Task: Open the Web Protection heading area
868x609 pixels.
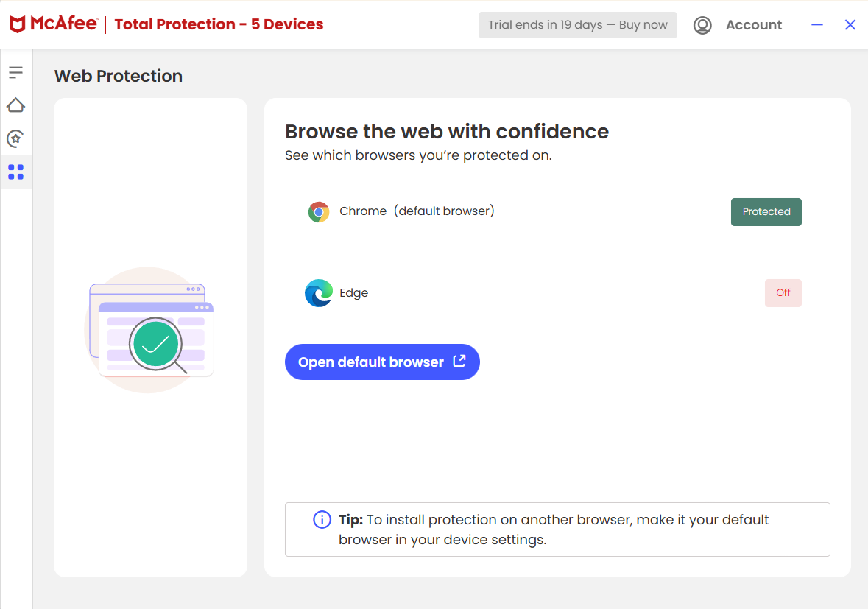Action: (x=118, y=76)
